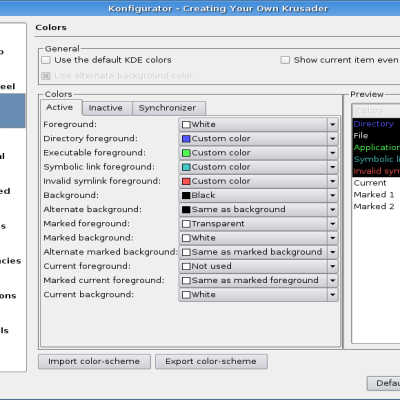400x400 pixels.
Task: Click the green Executable foreground swatch
Action: (186, 153)
